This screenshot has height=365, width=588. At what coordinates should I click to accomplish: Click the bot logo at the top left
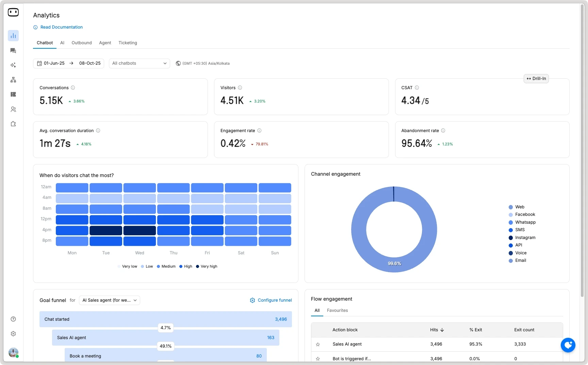(x=13, y=12)
